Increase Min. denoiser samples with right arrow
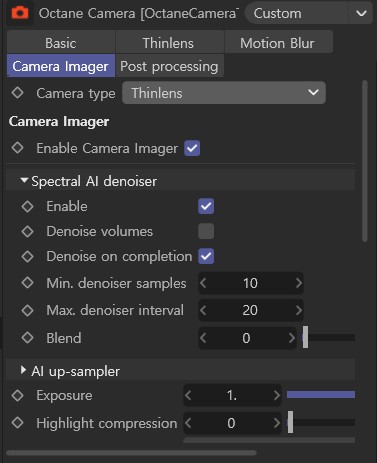This screenshot has height=463, width=377. 298,283
